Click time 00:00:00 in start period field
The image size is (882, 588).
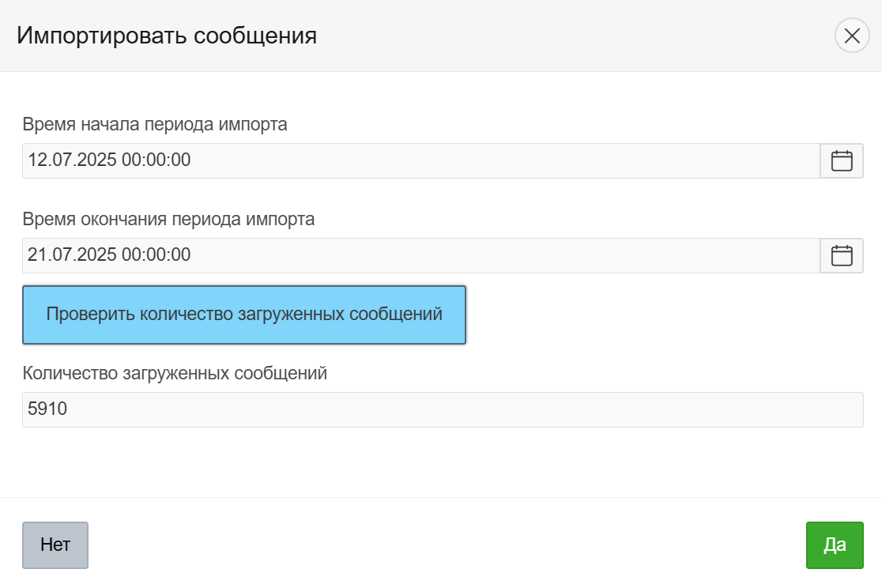156,160
